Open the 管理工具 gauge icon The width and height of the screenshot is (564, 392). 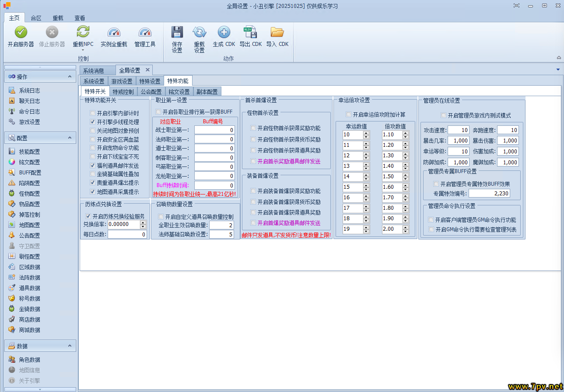pos(145,32)
